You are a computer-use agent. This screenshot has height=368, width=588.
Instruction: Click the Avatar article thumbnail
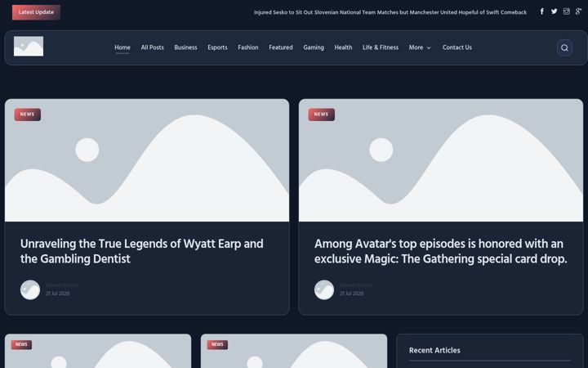(441, 160)
